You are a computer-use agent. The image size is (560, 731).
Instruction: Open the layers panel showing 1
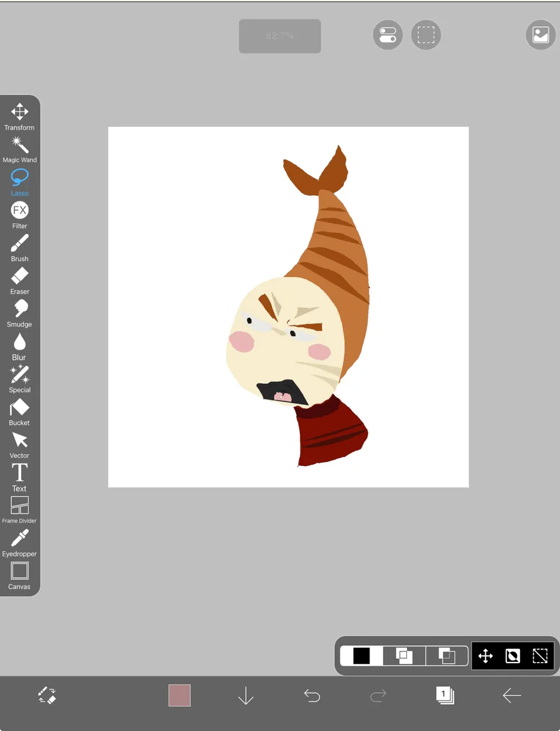click(x=445, y=695)
